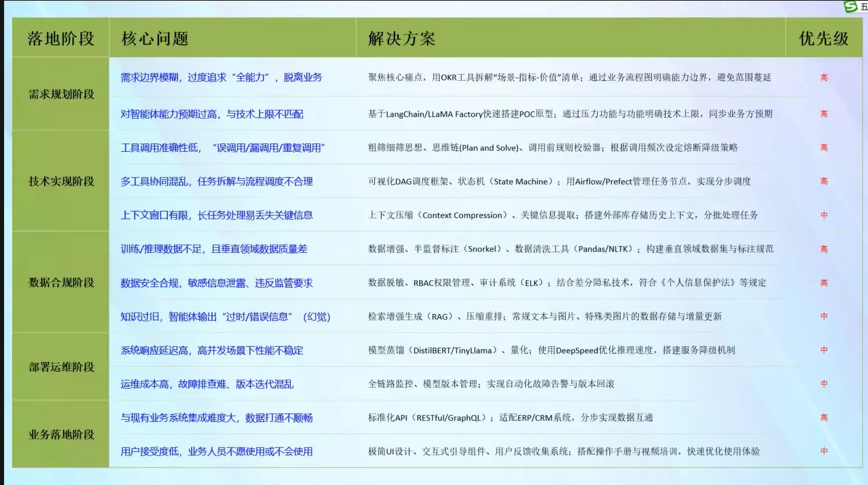Click the "系统响应延迟高" link
This screenshot has width=868, height=485.
(x=212, y=350)
